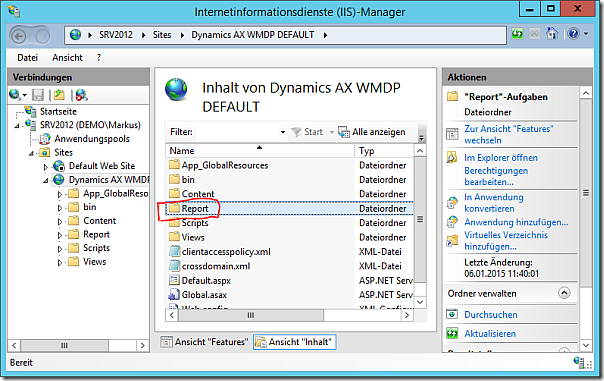Click the delete connection icon in Verbindungen
Screen dimensions: 604x381
point(82,95)
